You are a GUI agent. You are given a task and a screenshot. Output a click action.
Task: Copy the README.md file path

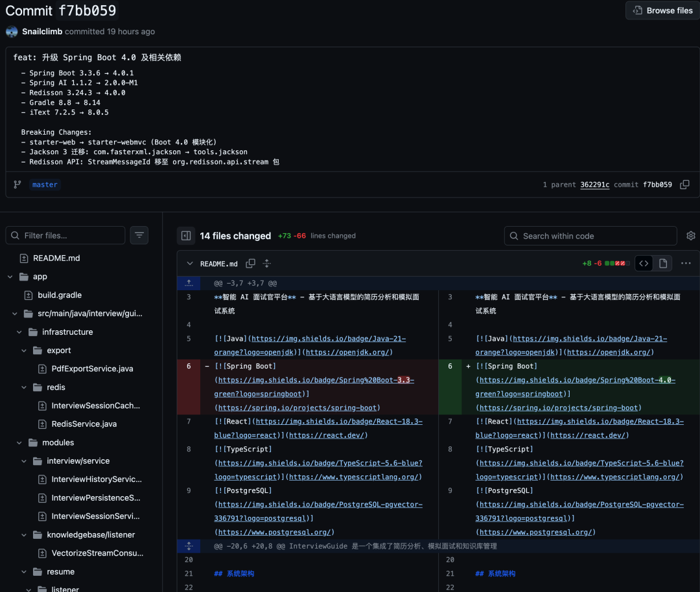pyautogui.click(x=250, y=264)
